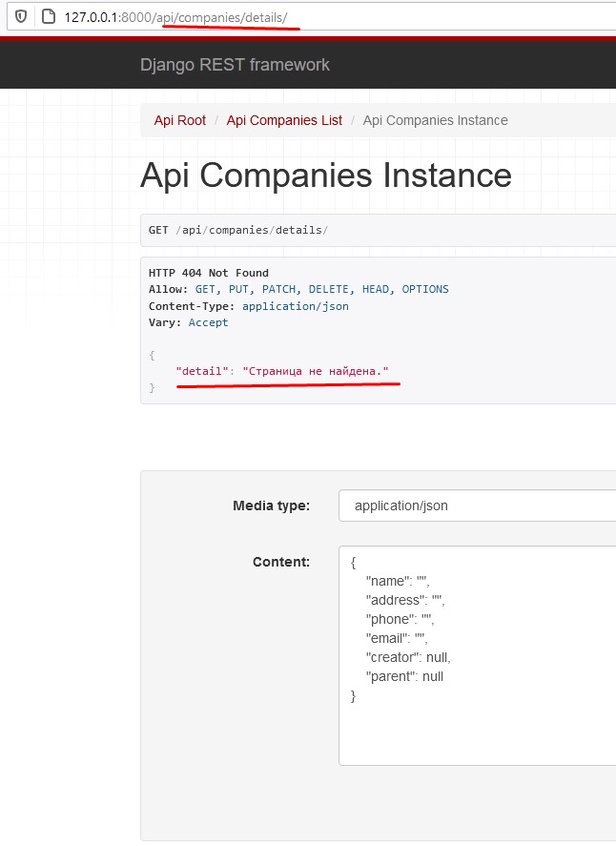
Task: Click inside the Content JSON textarea
Action: (x=477, y=655)
